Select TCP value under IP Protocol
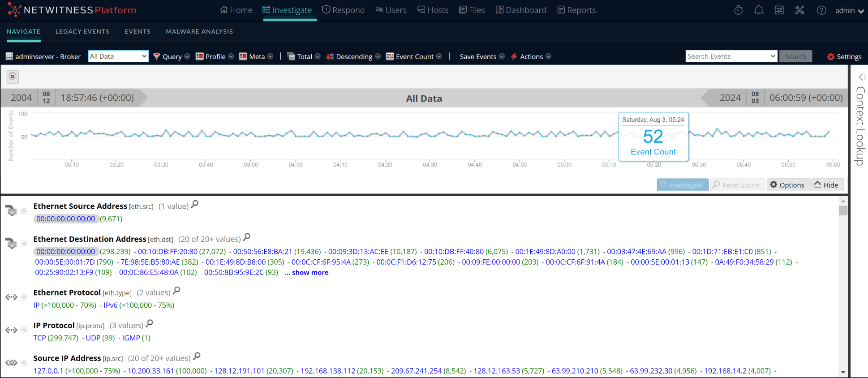The image size is (868, 378). click(x=39, y=338)
